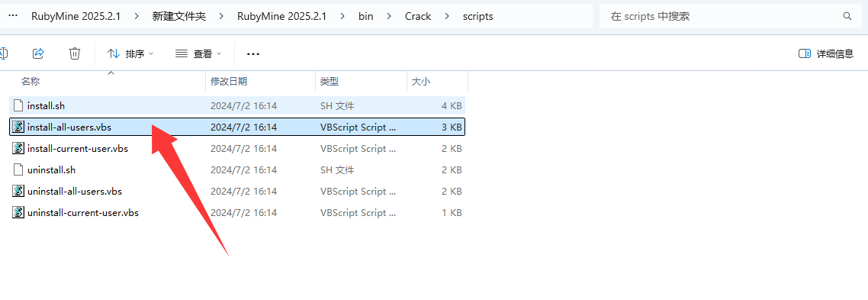Click the uninstall.sh file icon
Viewport: 868px width, 300px height.
[x=18, y=169]
